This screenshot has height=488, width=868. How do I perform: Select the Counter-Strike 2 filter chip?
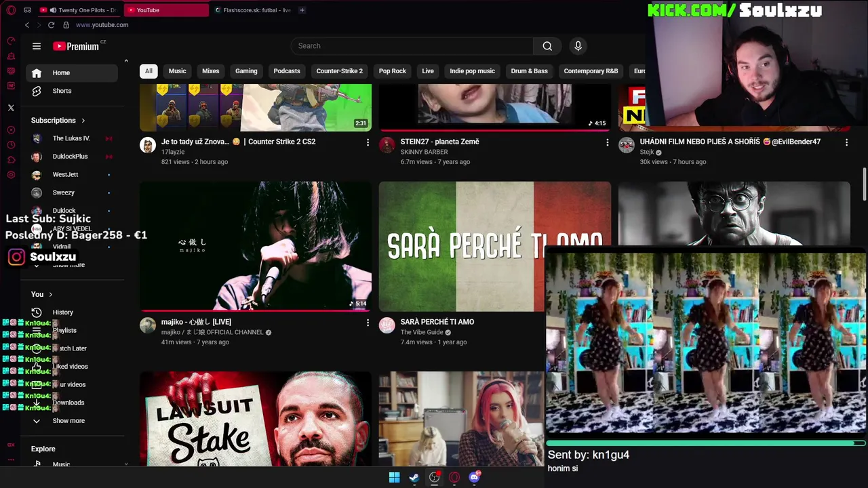pos(339,71)
